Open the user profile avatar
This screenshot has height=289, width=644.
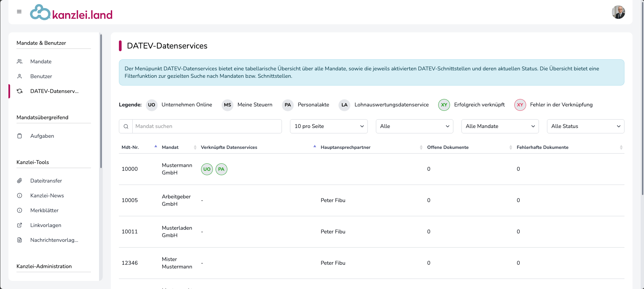point(618,12)
